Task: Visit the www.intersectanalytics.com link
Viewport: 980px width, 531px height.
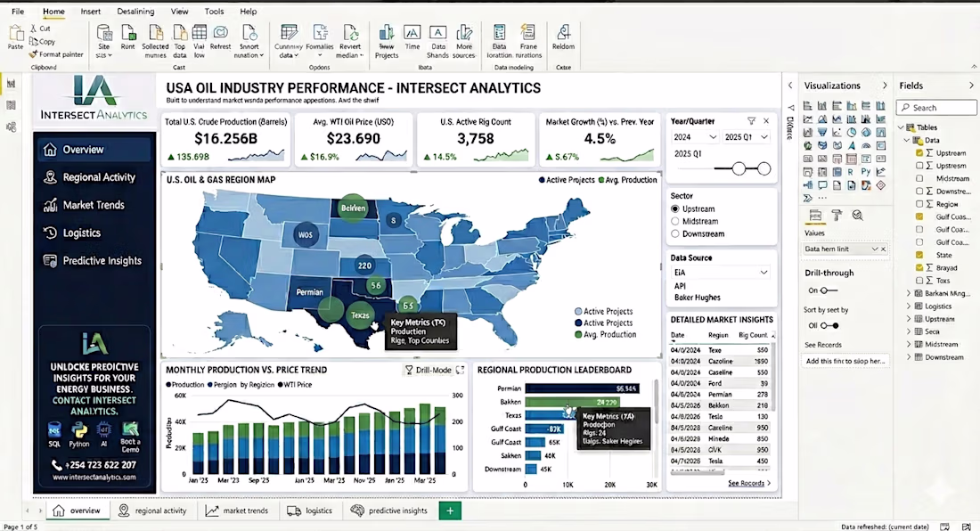Action: click(94, 477)
